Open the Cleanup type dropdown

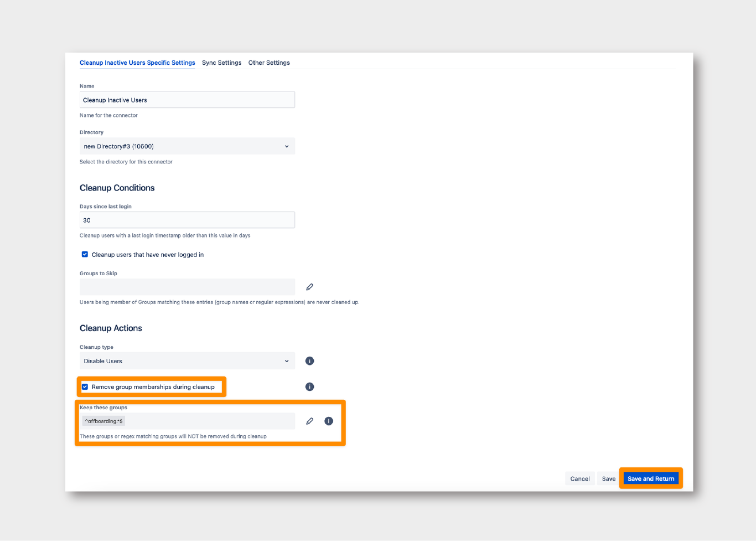point(187,361)
